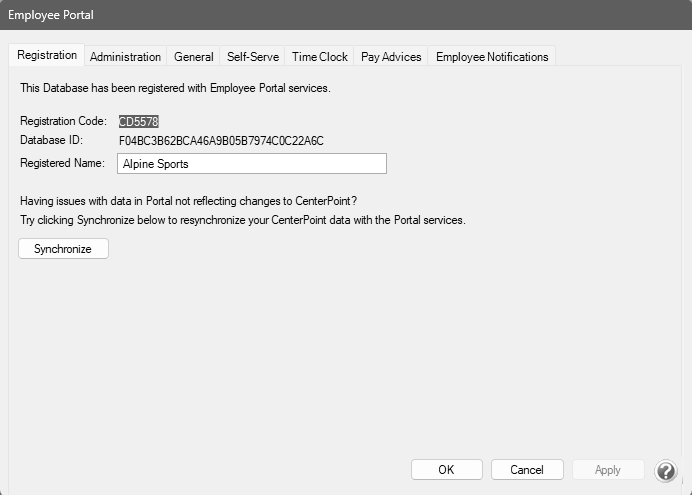Open the Employee Notifications tab
Viewport: 692px width, 495px height.
[x=491, y=57]
